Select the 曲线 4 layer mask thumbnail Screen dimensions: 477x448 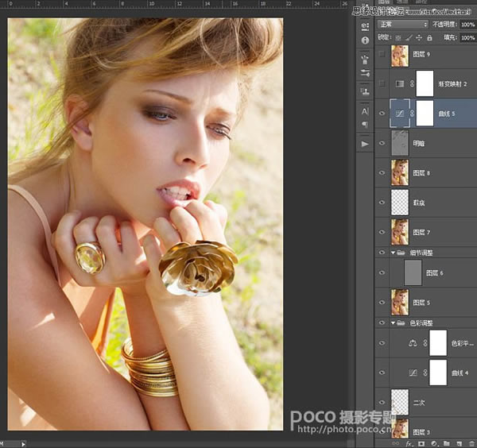(x=438, y=373)
